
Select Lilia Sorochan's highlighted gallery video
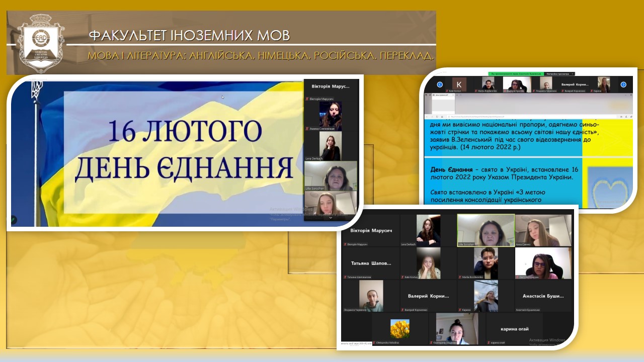coord(486,230)
